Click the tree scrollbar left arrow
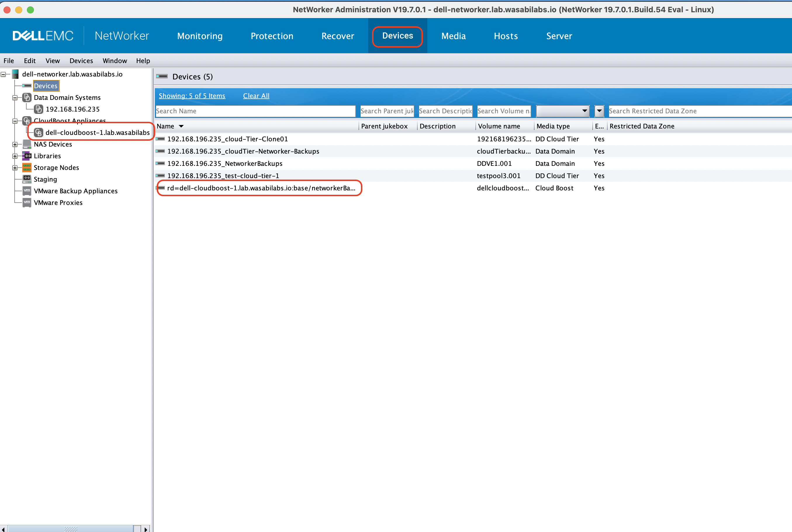This screenshot has width=792, height=532. pyautogui.click(x=3, y=529)
